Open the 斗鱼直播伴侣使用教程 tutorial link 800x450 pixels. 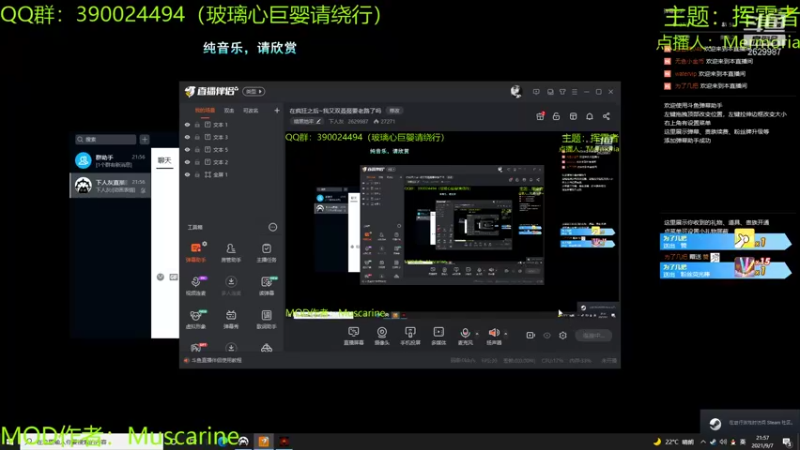(x=216, y=360)
